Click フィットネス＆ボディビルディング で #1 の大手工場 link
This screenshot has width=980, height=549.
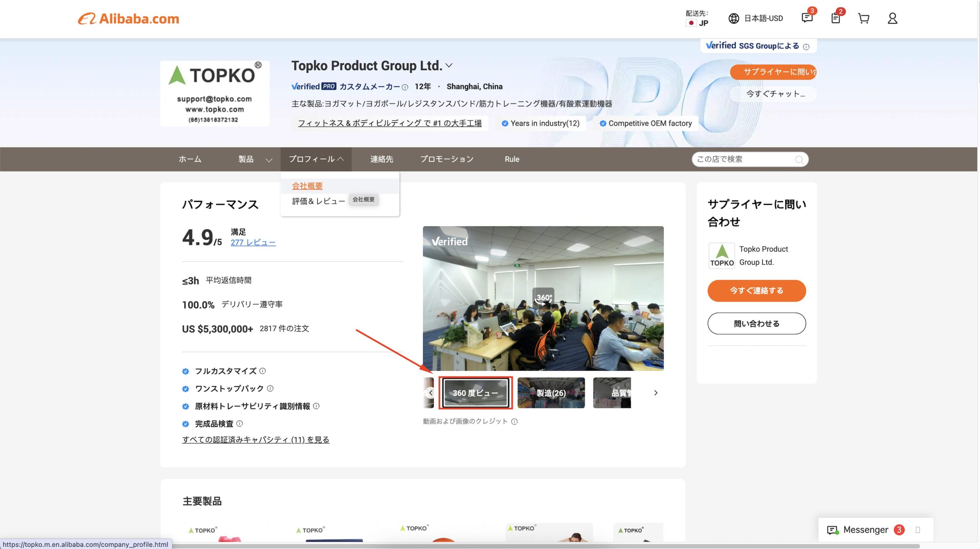pyautogui.click(x=390, y=123)
